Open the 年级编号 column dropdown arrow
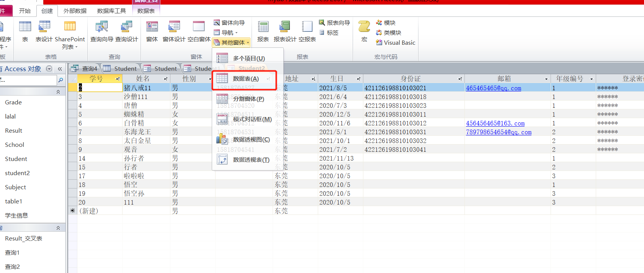Viewport: 644px width, 273px height. [x=592, y=79]
